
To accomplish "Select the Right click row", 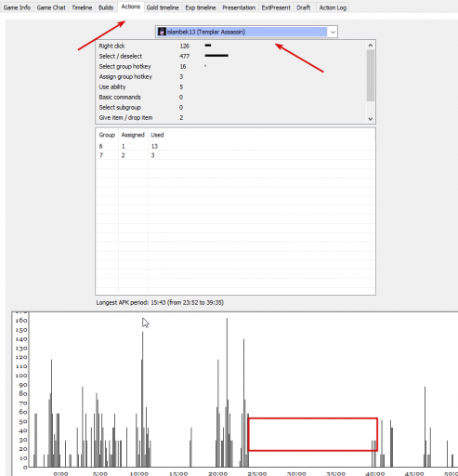I will 230,46.
